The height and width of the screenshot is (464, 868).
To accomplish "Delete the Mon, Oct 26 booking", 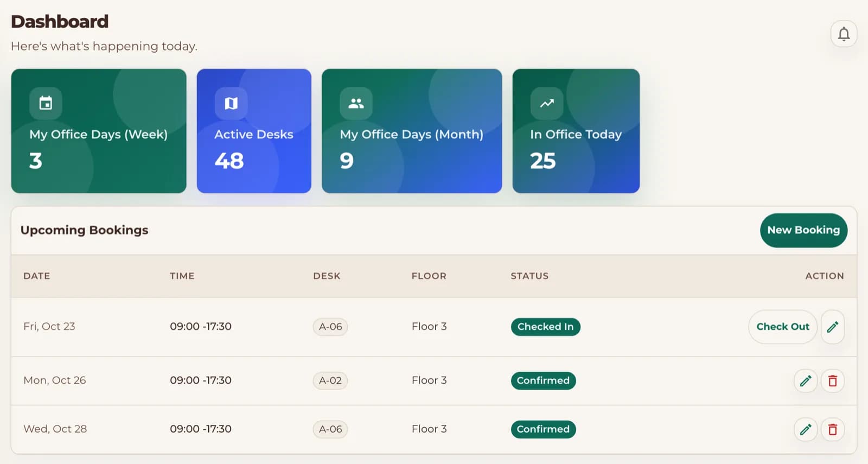I will point(832,380).
